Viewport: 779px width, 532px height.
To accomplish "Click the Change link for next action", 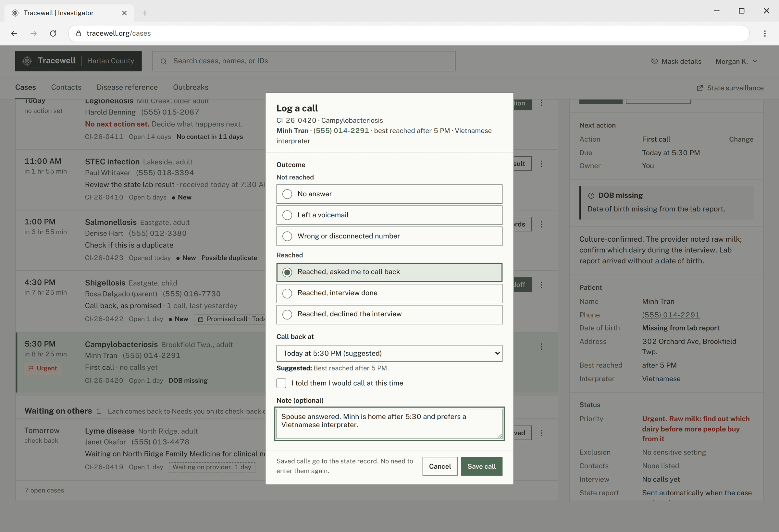I will [x=741, y=139].
